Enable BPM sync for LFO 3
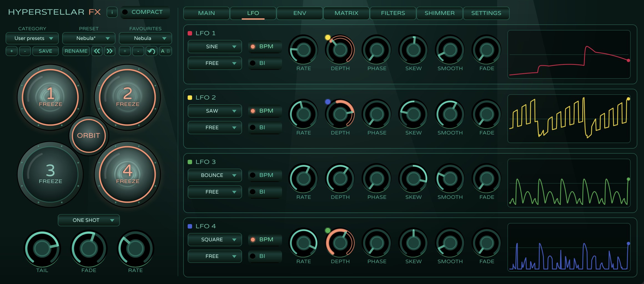The height and width of the screenshot is (284, 644). point(265,175)
